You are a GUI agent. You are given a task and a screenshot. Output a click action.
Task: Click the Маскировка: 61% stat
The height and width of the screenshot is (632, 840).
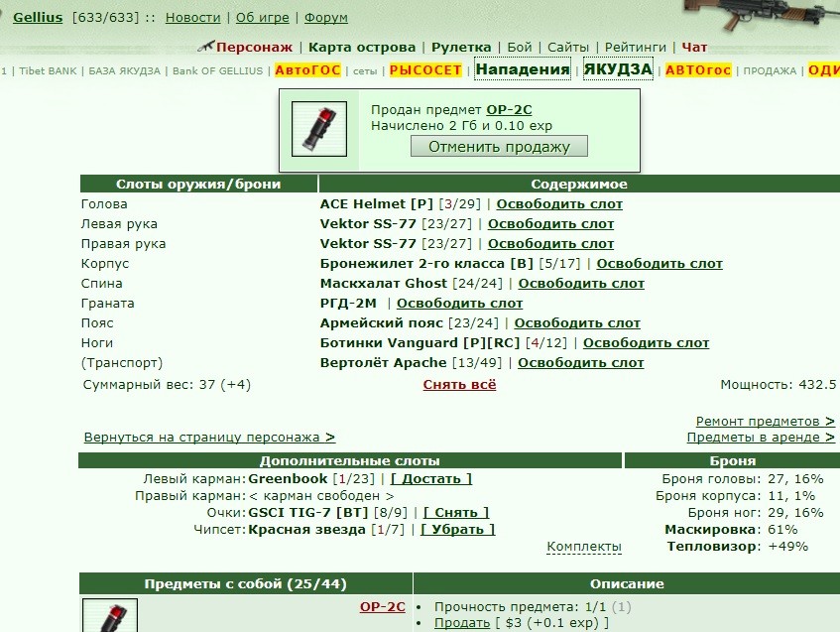pyautogui.click(x=731, y=530)
